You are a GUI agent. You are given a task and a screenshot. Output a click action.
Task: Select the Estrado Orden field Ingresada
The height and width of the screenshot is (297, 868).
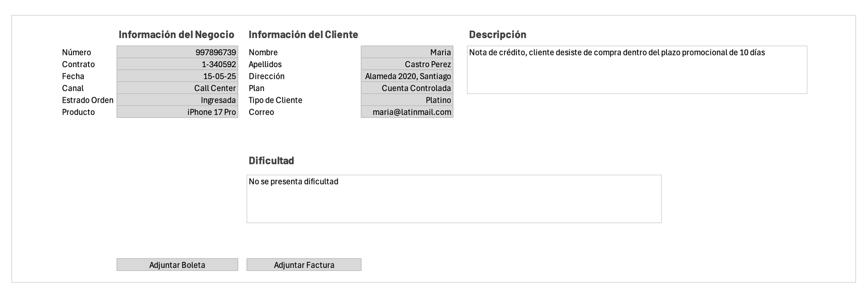coord(177,100)
